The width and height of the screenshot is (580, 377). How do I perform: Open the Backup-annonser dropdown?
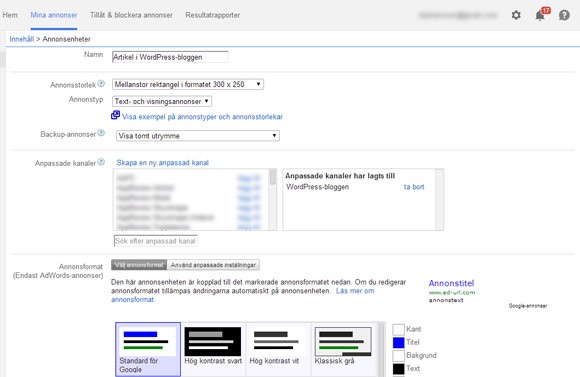tap(198, 136)
